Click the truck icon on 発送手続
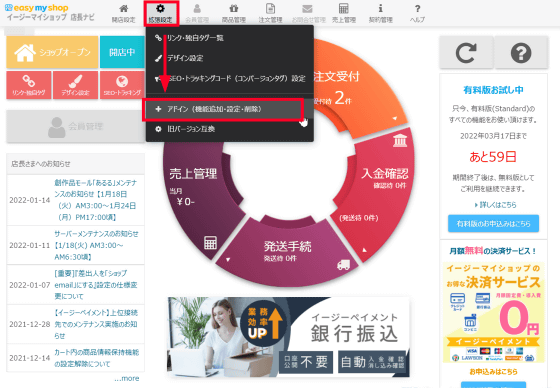The height and width of the screenshot is (388, 560). pos(343,265)
